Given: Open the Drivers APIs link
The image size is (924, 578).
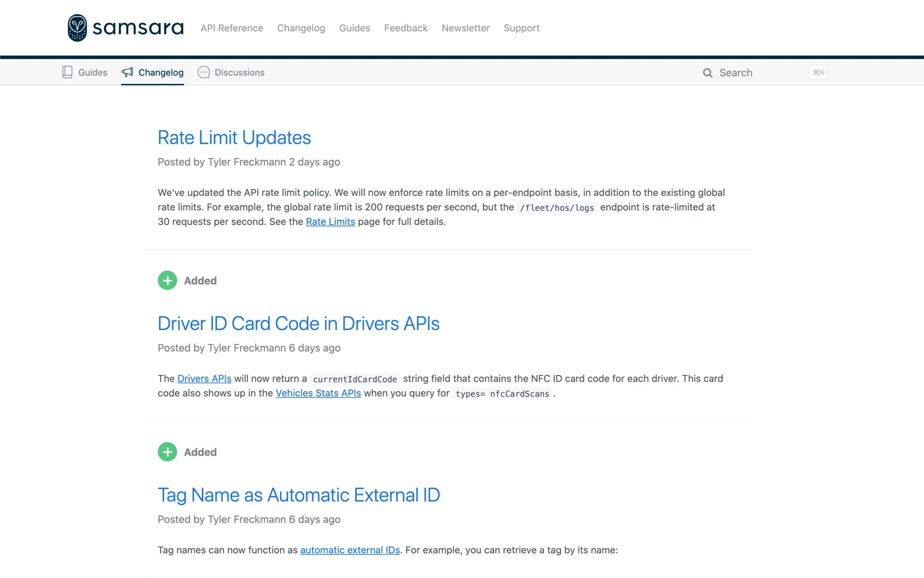Looking at the screenshot, I should [204, 379].
